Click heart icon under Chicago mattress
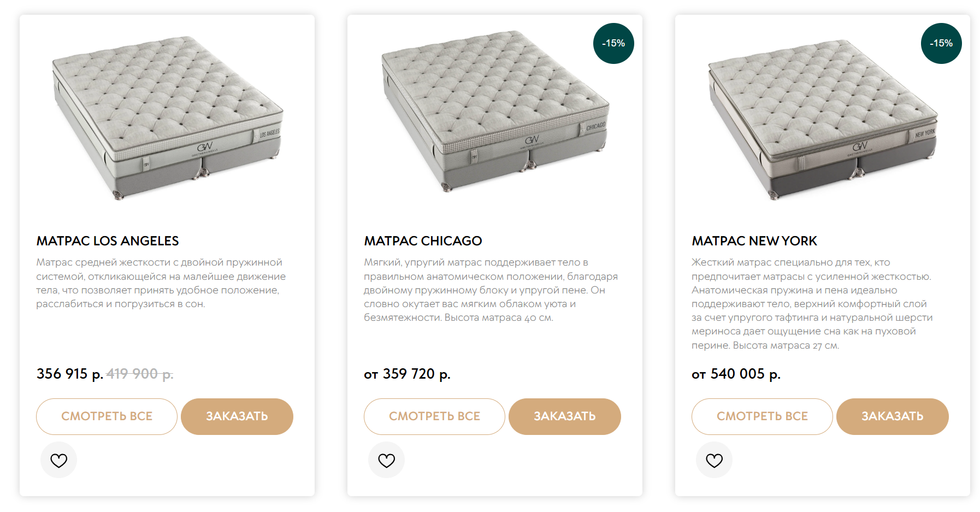Image resolution: width=980 pixels, height=512 pixels. [x=386, y=460]
